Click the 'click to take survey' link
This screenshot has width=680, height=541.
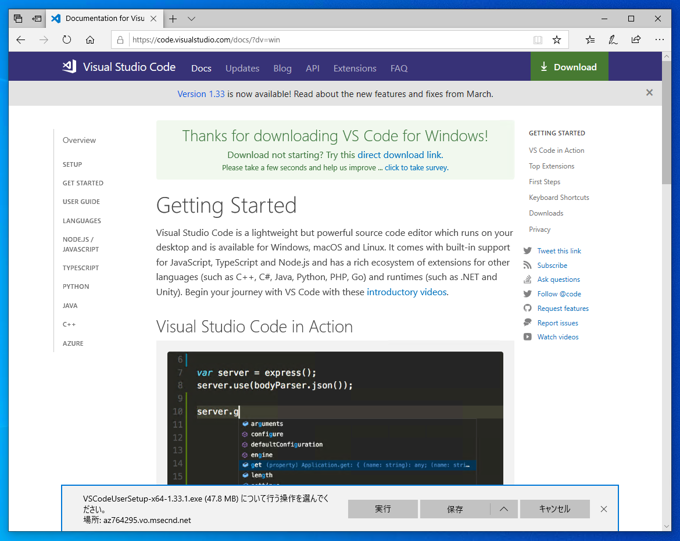pos(416,167)
